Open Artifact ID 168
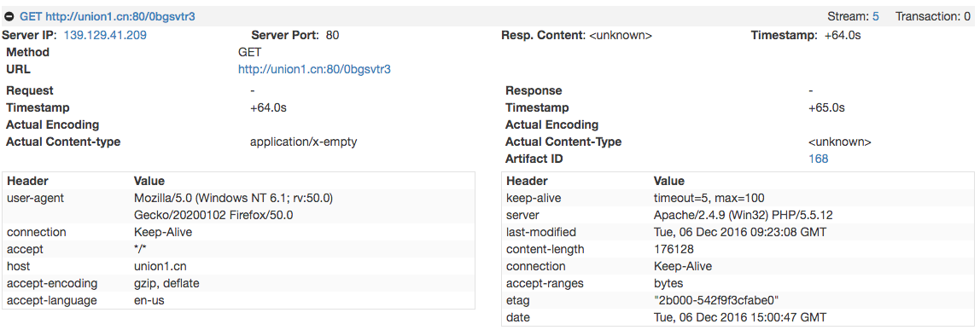This screenshot has height=330, width=980. 818,159
